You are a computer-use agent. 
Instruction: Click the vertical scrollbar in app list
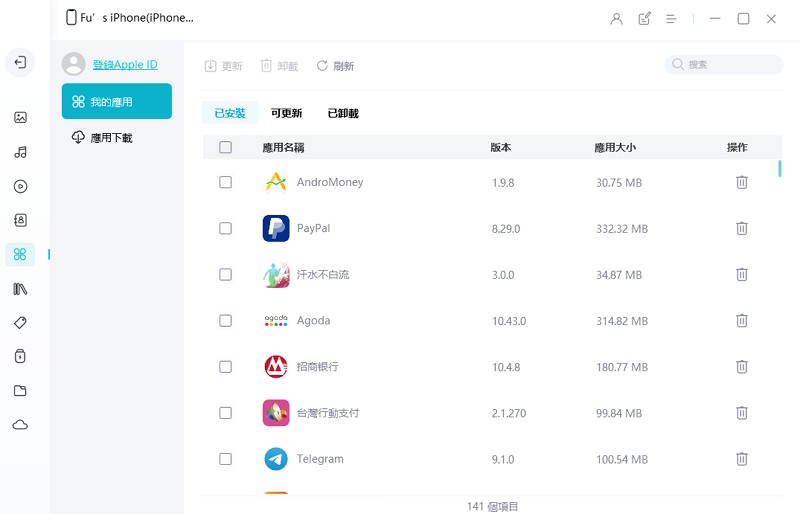(x=779, y=168)
